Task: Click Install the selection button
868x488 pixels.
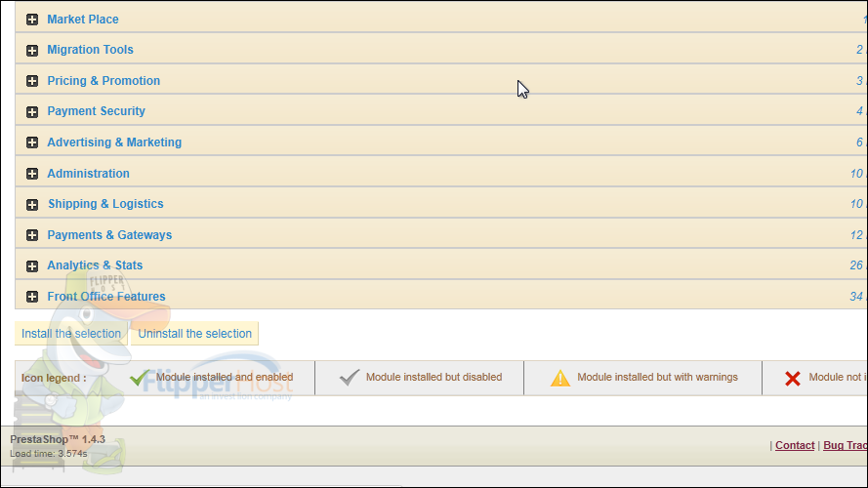Action: click(71, 334)
